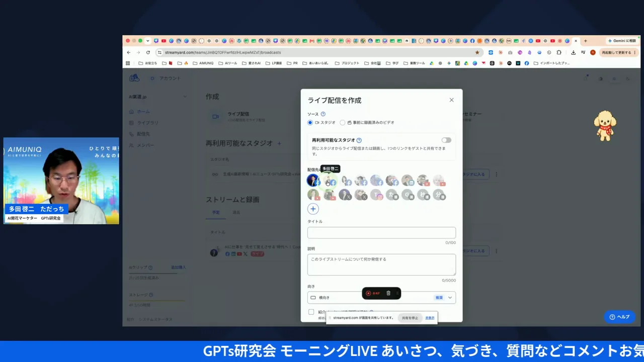
Task: Tick the checkbox below the 向き dropdown
Action: click(311, 312)
